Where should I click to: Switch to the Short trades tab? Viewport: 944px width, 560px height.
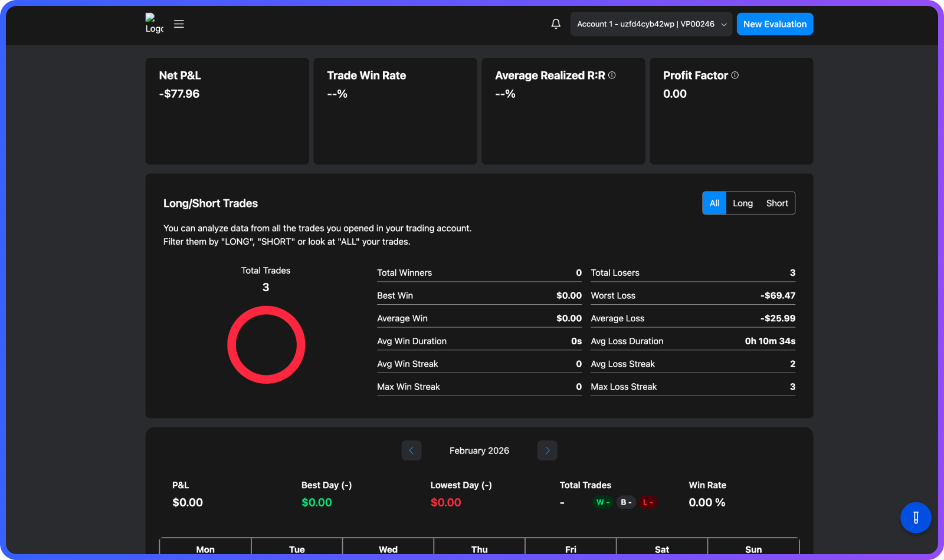coord(777,203)
